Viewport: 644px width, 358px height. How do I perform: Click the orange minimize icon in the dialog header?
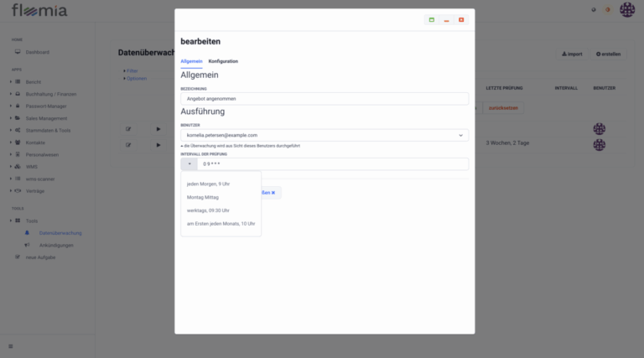point(447,19)
